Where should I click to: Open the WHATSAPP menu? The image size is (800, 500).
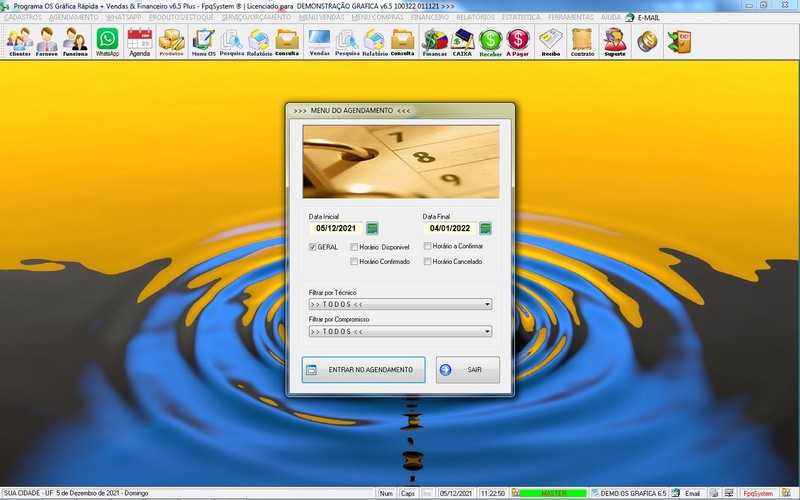(x=123, y=17)
